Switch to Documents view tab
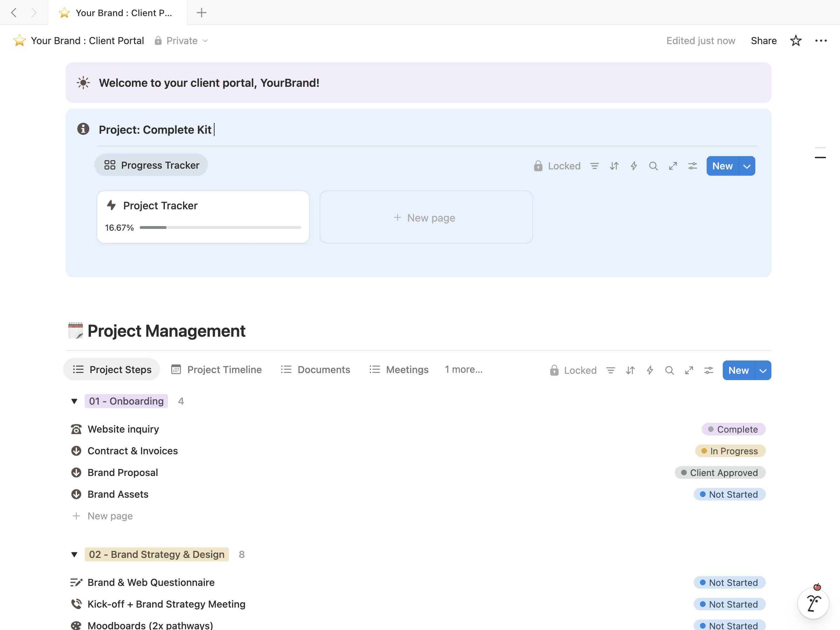Image resolution: width=840 pixels, height=630 pixels. pos(316,370)
